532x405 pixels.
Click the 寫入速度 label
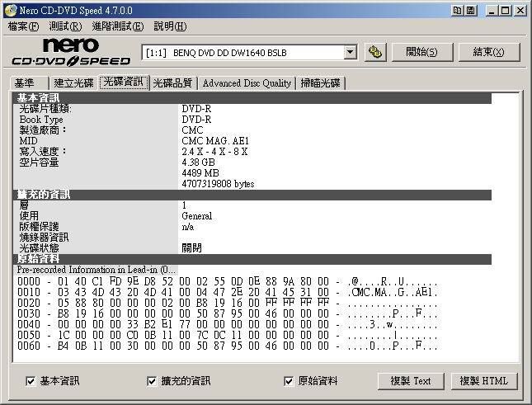point(43,152)
